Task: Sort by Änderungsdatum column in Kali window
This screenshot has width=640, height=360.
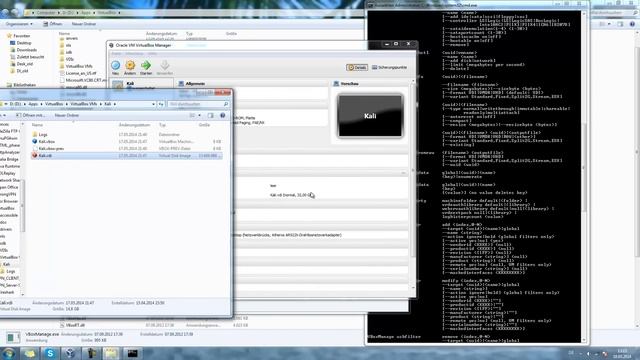Action: point(134,125)
